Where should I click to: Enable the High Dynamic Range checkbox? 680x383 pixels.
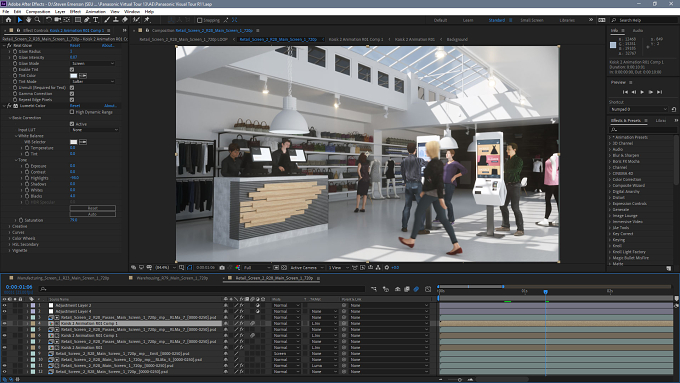coord(72,112)
